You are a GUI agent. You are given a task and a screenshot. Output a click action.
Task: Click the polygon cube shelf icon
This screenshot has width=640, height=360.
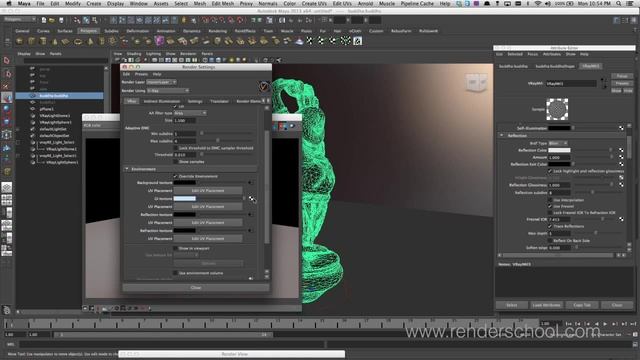click(x=31, y=41)
